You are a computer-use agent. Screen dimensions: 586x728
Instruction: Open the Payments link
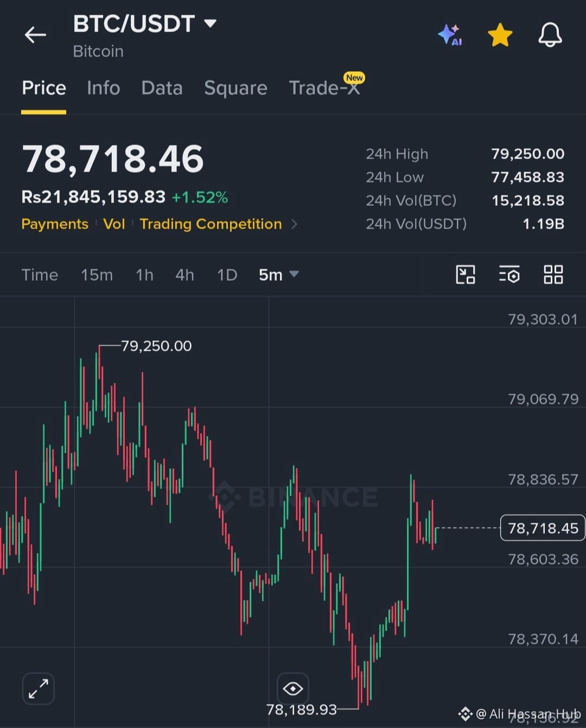point(55,224)
